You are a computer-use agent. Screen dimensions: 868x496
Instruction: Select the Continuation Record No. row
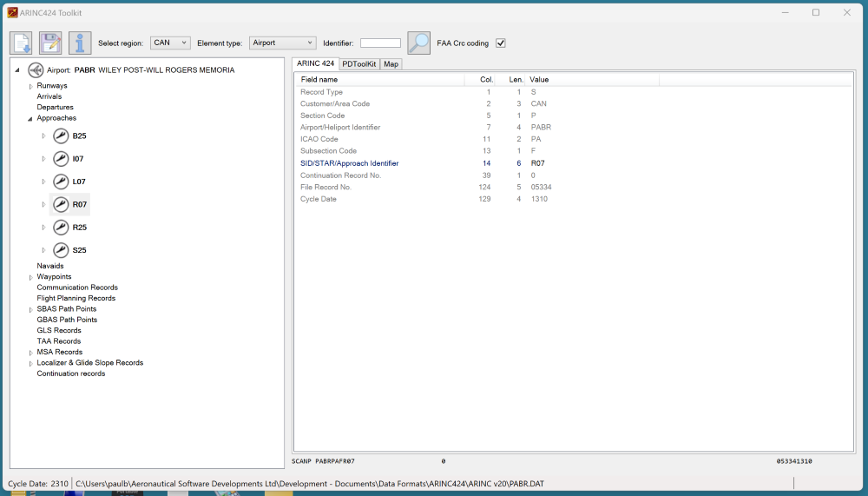click(x=573, y=175)
